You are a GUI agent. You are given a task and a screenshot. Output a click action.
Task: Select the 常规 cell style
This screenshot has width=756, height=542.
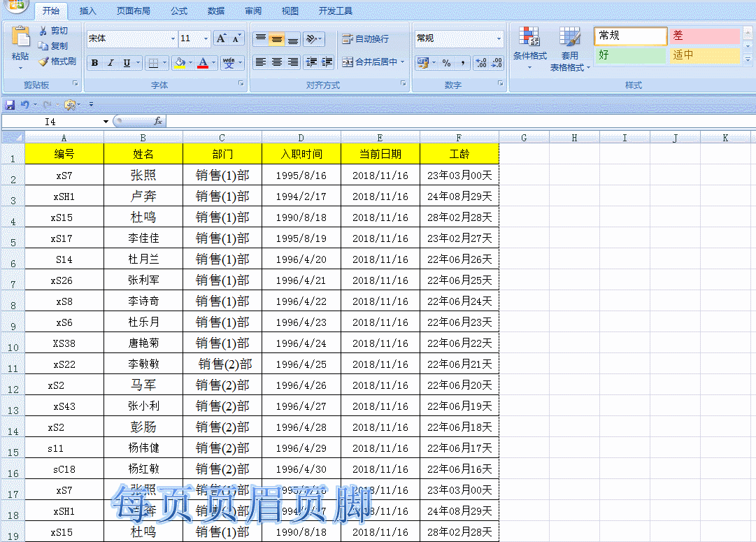(631, 36)
